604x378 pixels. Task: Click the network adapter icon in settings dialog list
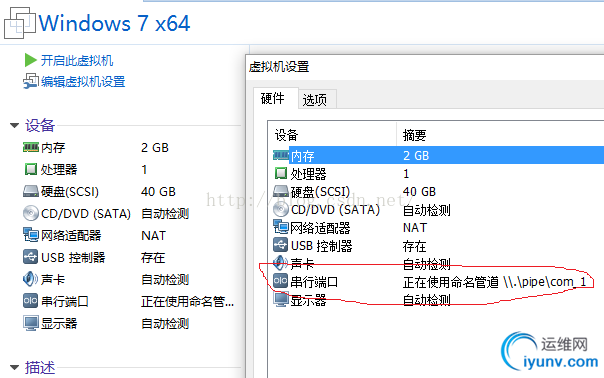tap(281, 227)
